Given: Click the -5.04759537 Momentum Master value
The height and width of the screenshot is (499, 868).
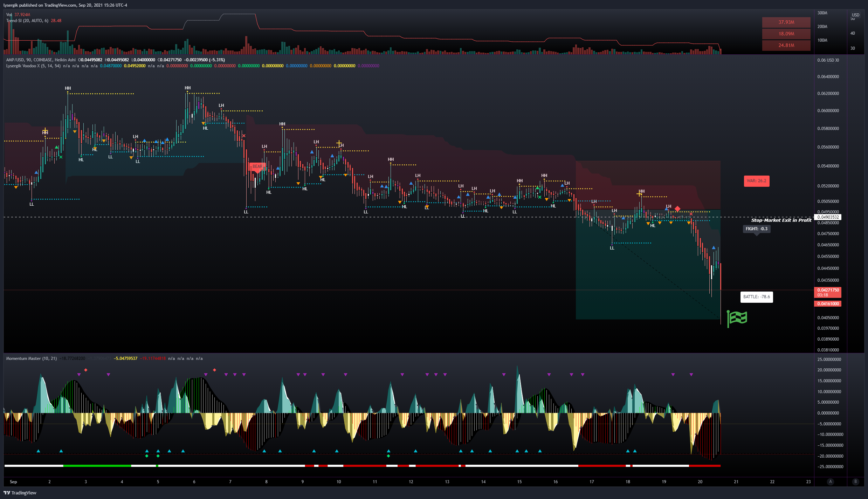Looking at the screenshot, I should pos(125,358).
